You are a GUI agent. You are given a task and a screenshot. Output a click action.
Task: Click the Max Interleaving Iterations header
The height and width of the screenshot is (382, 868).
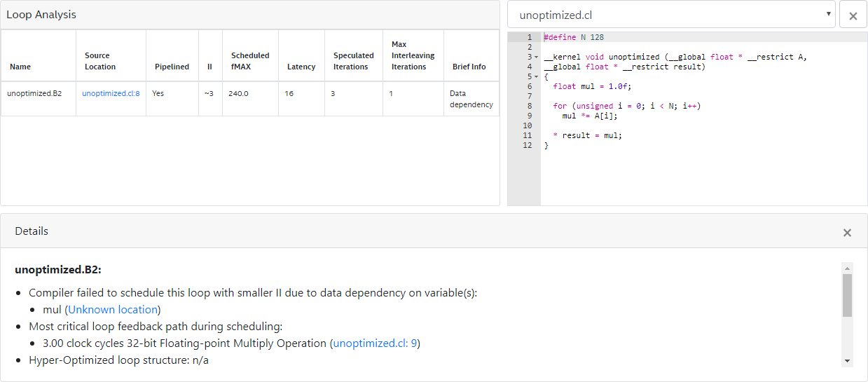(x=413, y=55)
